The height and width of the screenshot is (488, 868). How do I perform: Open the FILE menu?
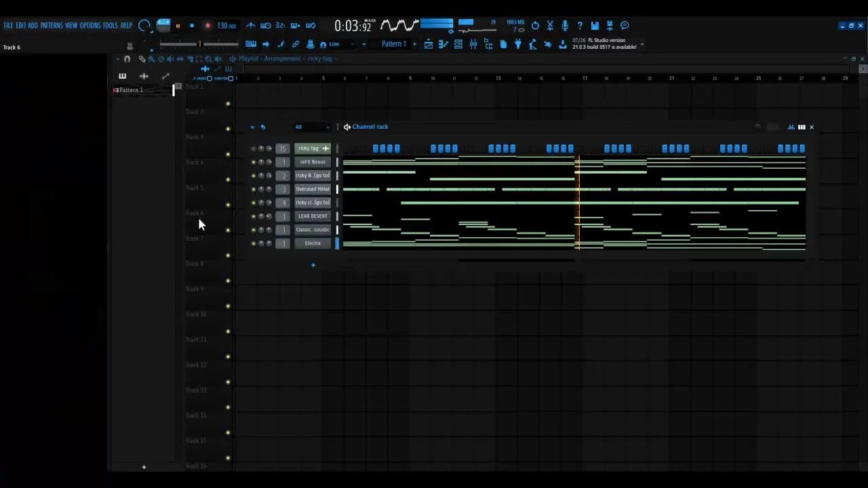pyautogui.click(x=8, y=26)
